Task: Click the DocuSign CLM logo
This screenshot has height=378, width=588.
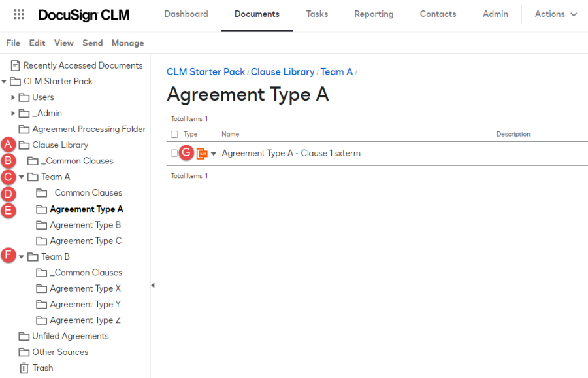Action: coord(84,15)
